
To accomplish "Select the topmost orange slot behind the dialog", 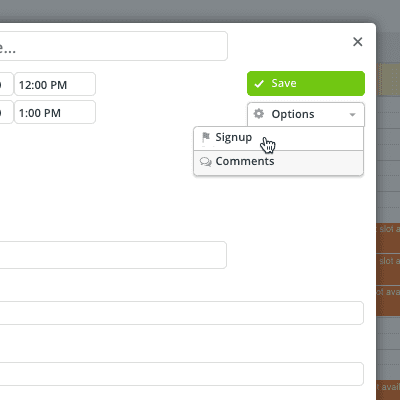I will [x=388, y=238].
